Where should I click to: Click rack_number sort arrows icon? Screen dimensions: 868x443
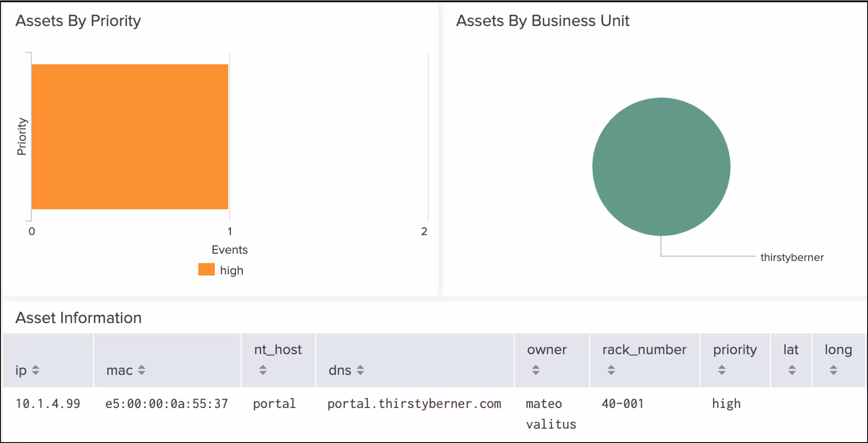tap(611, 370)
